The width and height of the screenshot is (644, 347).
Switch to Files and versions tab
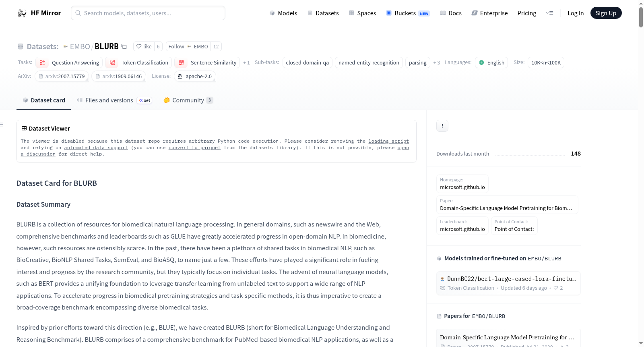(x=114, y=100)
